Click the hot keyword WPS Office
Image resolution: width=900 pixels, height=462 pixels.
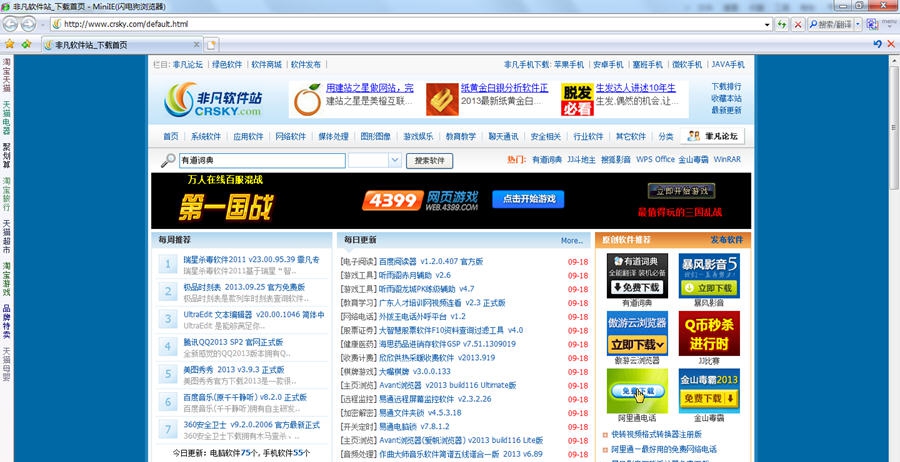point(655,160)
